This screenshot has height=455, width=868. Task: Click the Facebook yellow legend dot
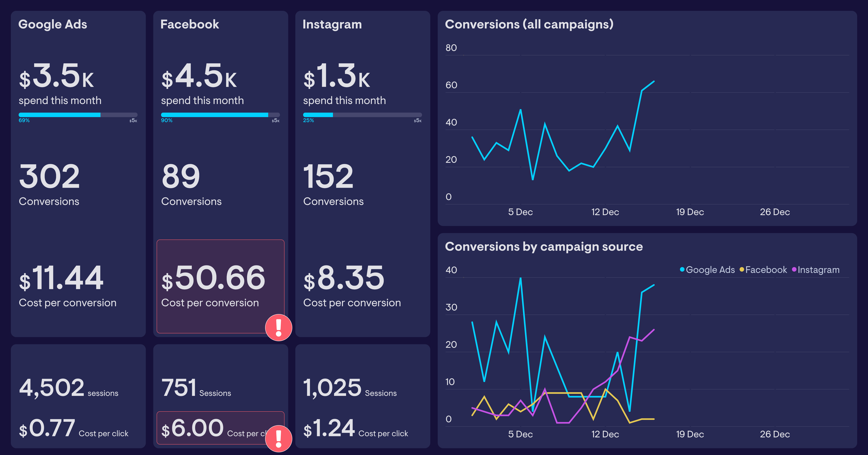742,270
